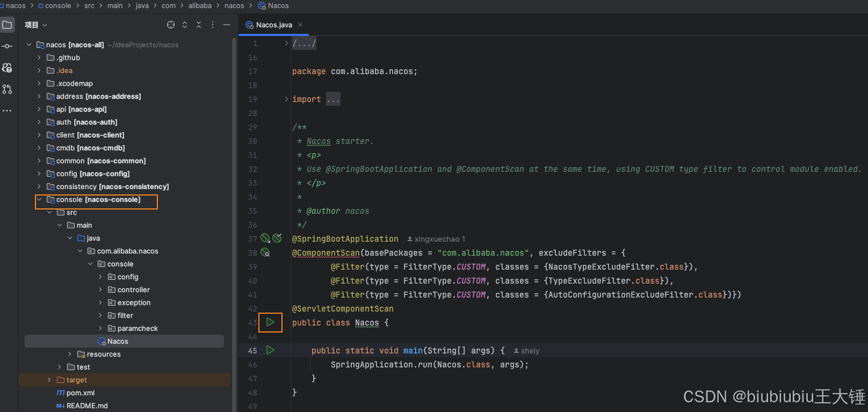Close the Nacos.java editor tab
The height and width of the screenshot is (412, 868).
pyautogui.click(x=300, y=25)
